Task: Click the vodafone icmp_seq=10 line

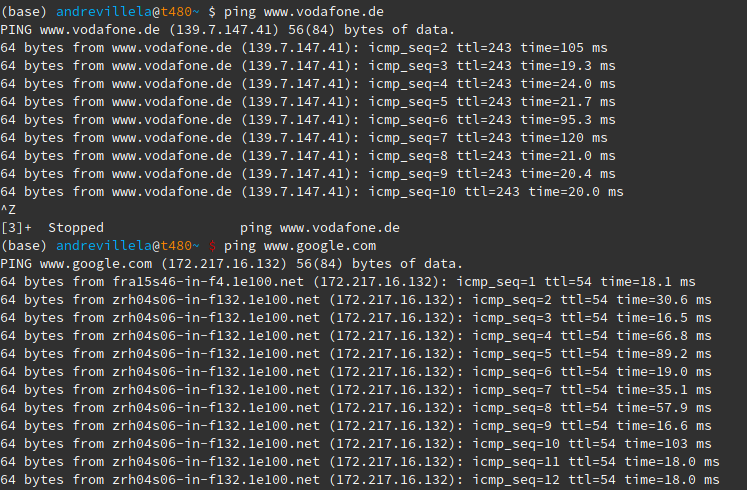Action: (x=312, y=192)
